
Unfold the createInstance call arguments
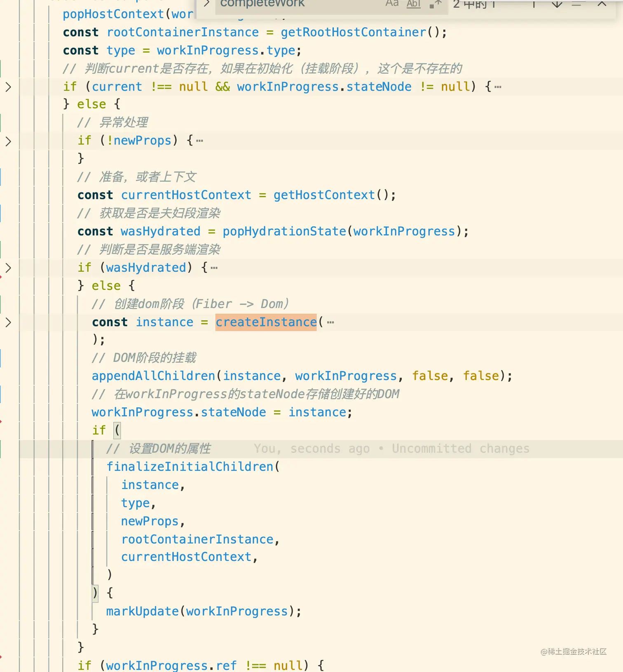coord(8,322)
